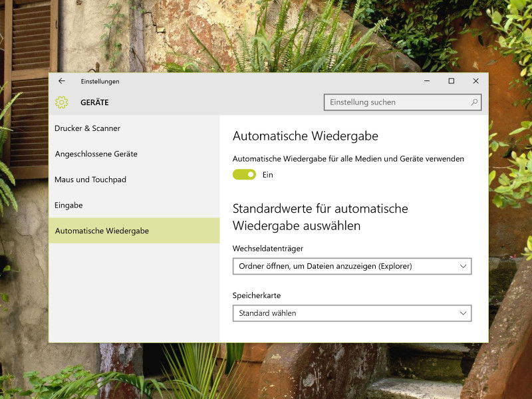Click the back arrow in Einstellungen
Viewport: 532px width, 399px height.
61,81
